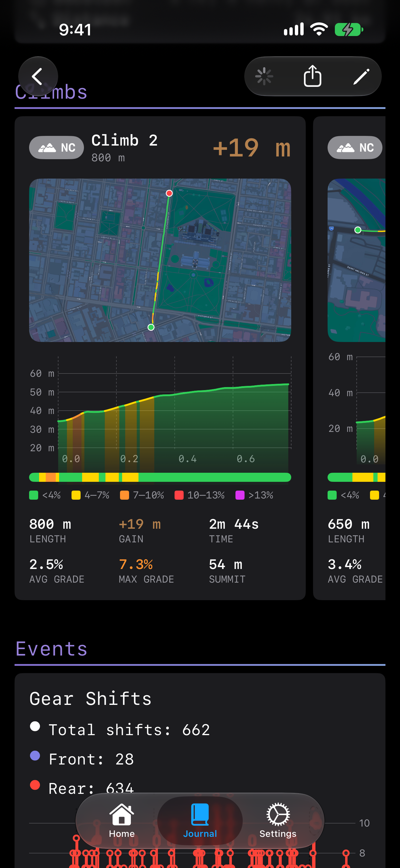Image resolution: width=400 pixels, height=868 pixels.
Task: Tap the NC mountain badge on Climb 2
Action: pyautogui.click(x=56, y=148)
